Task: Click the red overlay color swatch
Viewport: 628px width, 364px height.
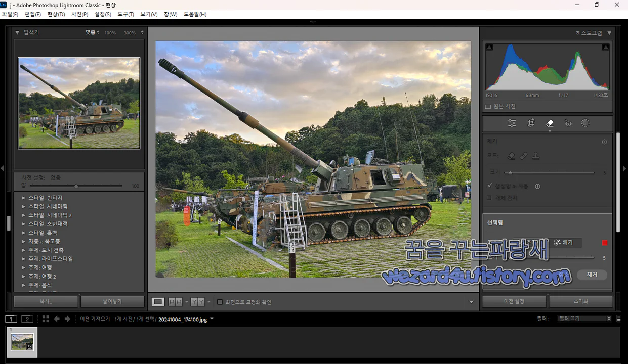Action: (604, 243)
